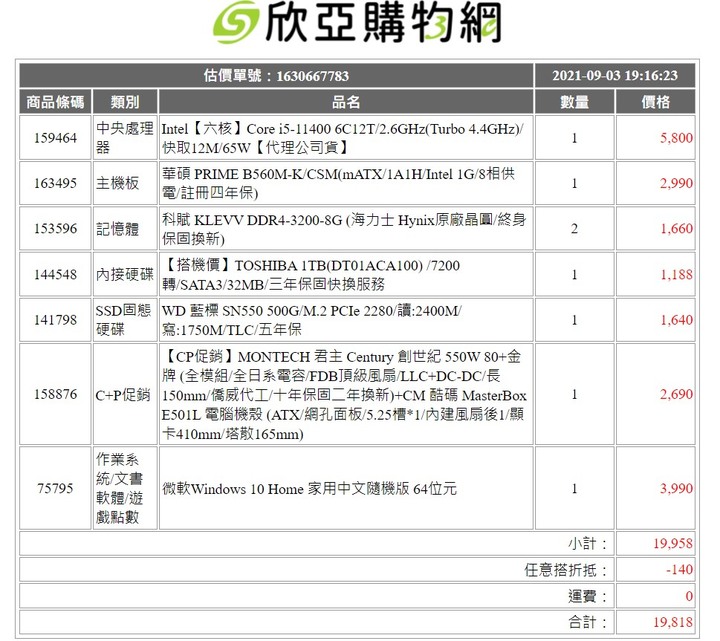Click the 內接硬碟 category cell
The height and width of the screenshot is (641, 720).
[124, 275]
